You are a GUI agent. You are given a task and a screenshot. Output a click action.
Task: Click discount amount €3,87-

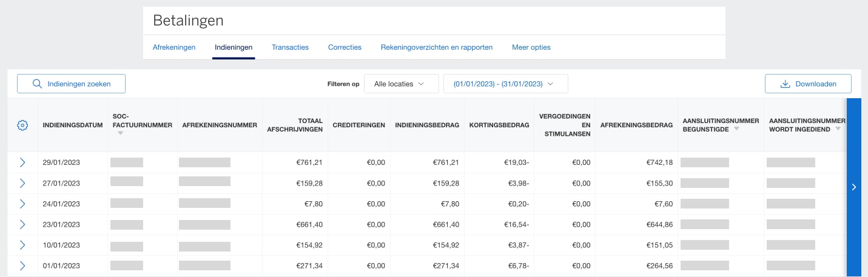pos(519,245)
